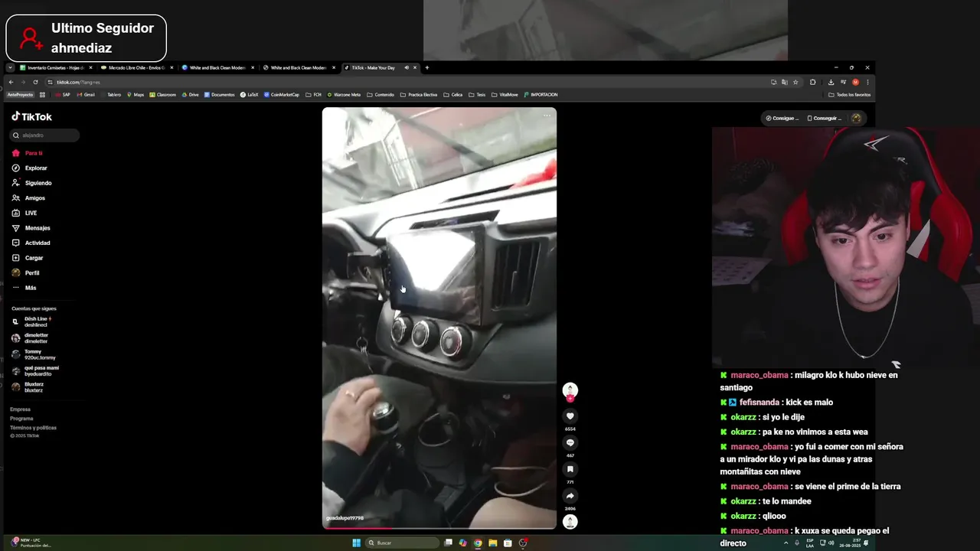Open the sound disc below share count

coord(570,522)
